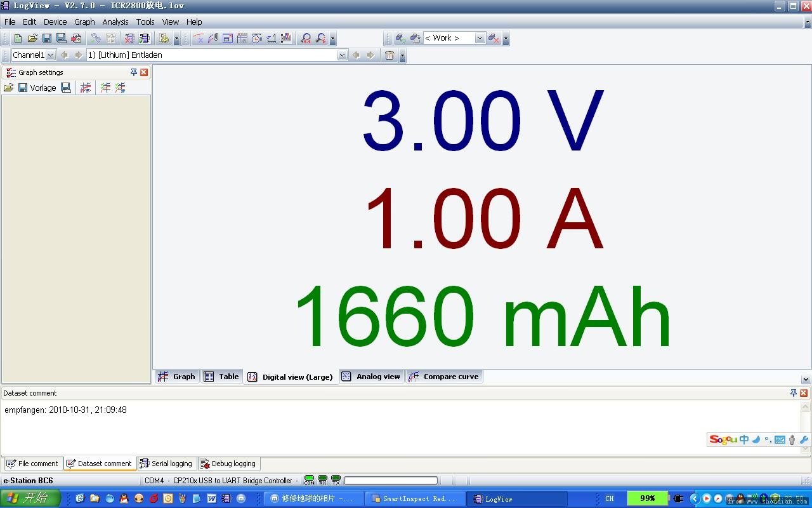Screen dimensions: 812x508
Task: Open the File menu
Action: tap(10, 22)
